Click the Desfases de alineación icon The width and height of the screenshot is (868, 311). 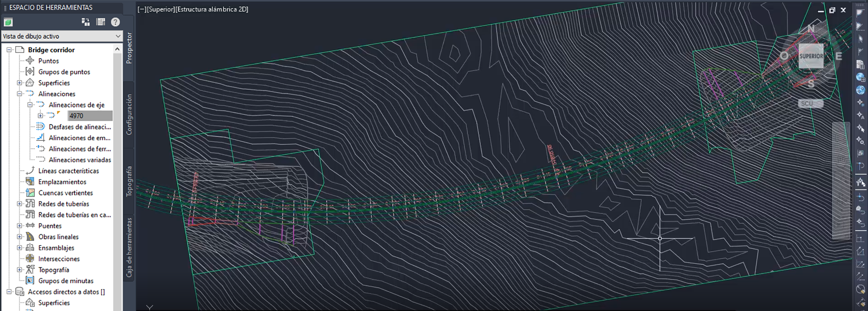coord(40,126)
